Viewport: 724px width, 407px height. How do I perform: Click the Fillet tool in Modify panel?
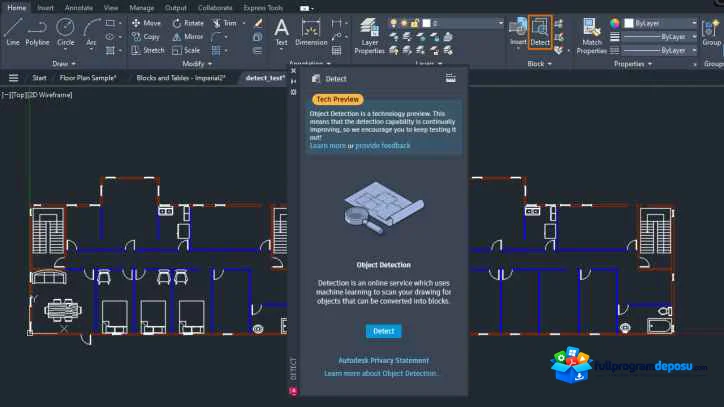click(216, 36)
